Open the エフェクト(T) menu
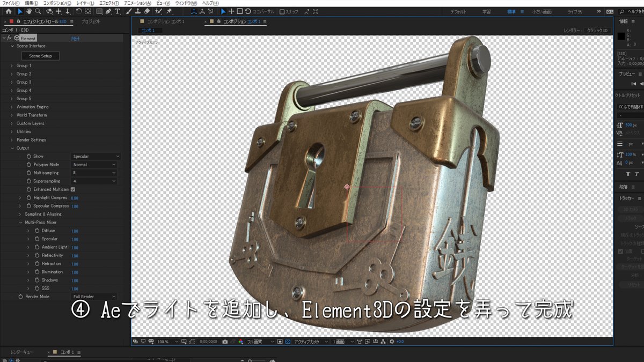Image resolution: width=644 pixels, height=362 pixels. pos(109,3)
